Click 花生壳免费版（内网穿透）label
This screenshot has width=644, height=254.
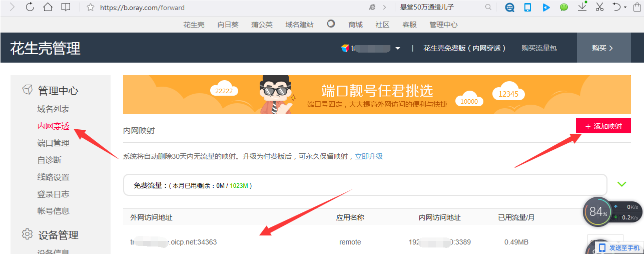click(x=465, y=48)
